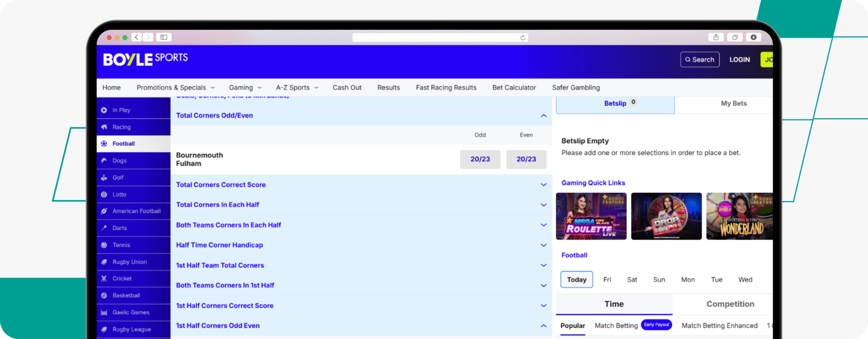The image size is (868, 339).
Task: Click the Search button in header
Action: [x=700, y=59]
